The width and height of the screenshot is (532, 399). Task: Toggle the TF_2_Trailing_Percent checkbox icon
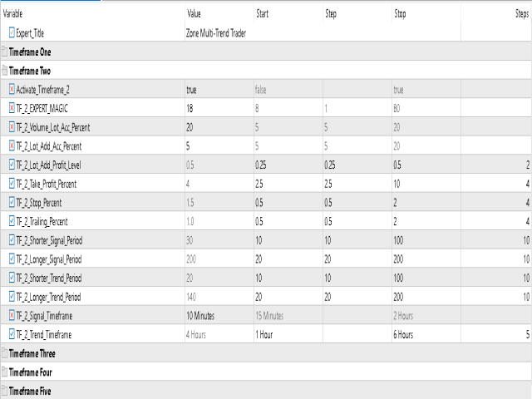coord(12,221)
